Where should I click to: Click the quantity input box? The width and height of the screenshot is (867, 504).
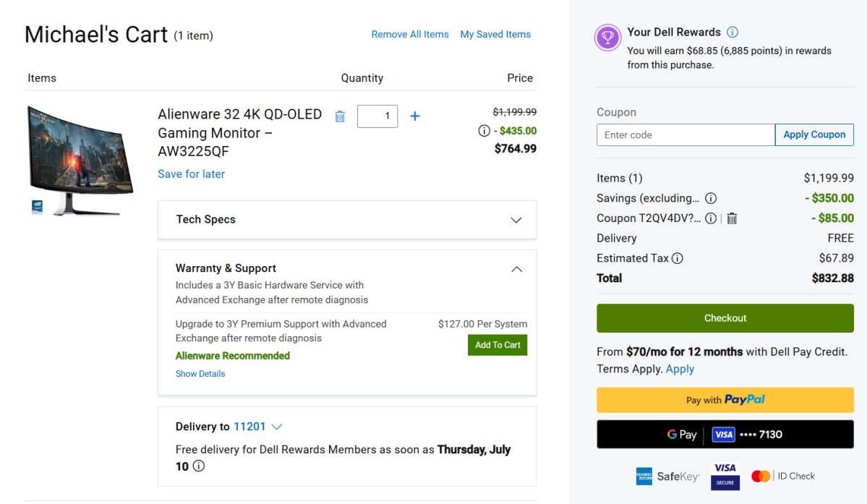[x=377, y=116]
